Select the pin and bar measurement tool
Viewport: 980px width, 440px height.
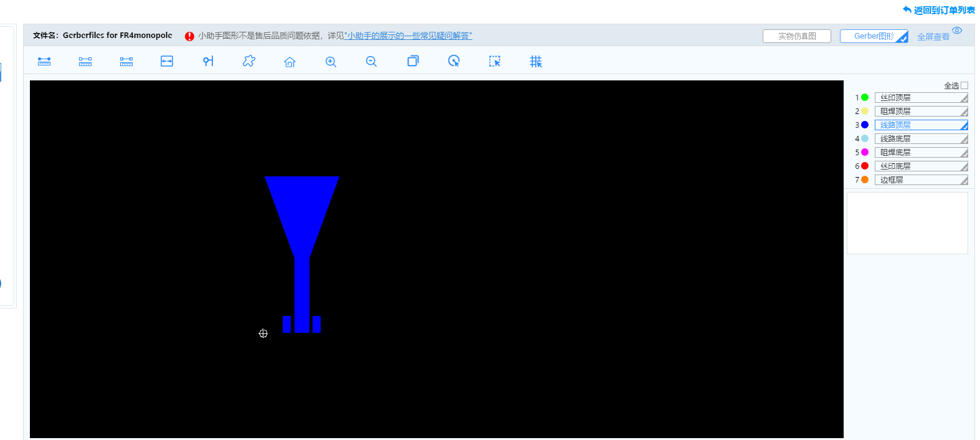pos(208,61)
